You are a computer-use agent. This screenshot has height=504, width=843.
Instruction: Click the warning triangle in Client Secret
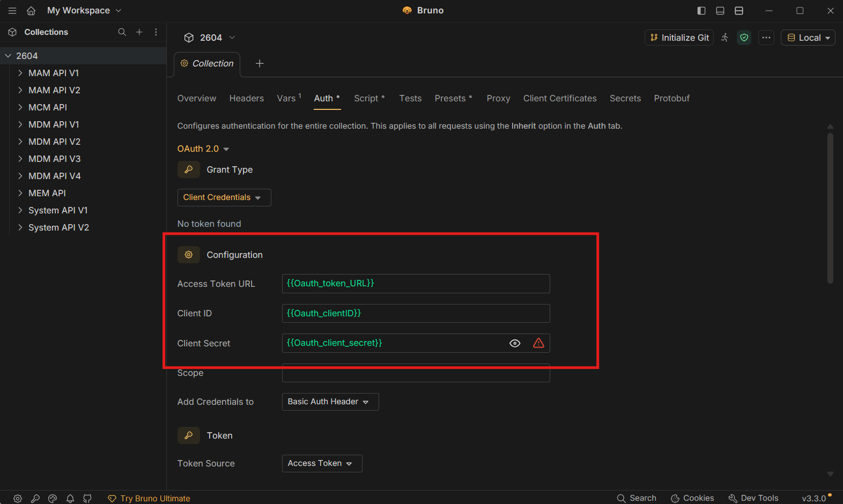(x=539, y=343)
